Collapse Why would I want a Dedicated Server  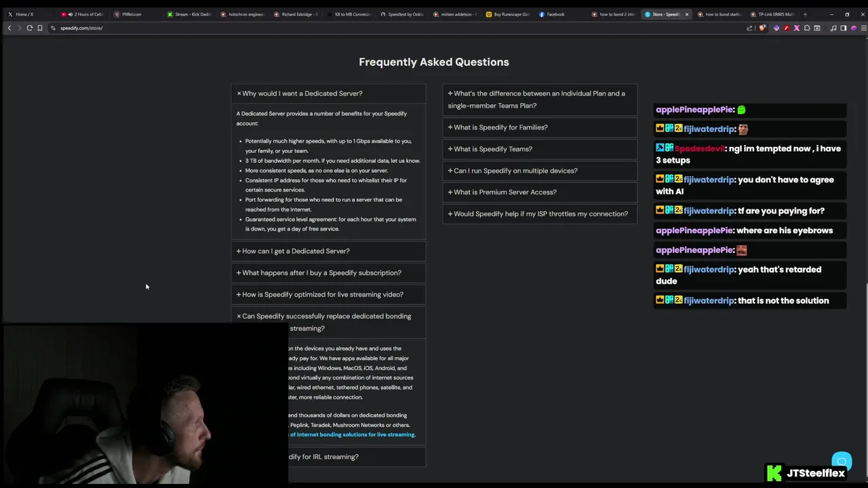328,94
